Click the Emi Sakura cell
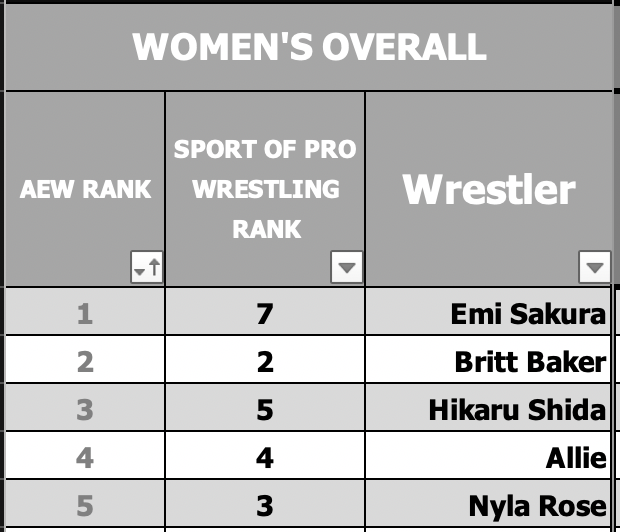 point(488,311)
